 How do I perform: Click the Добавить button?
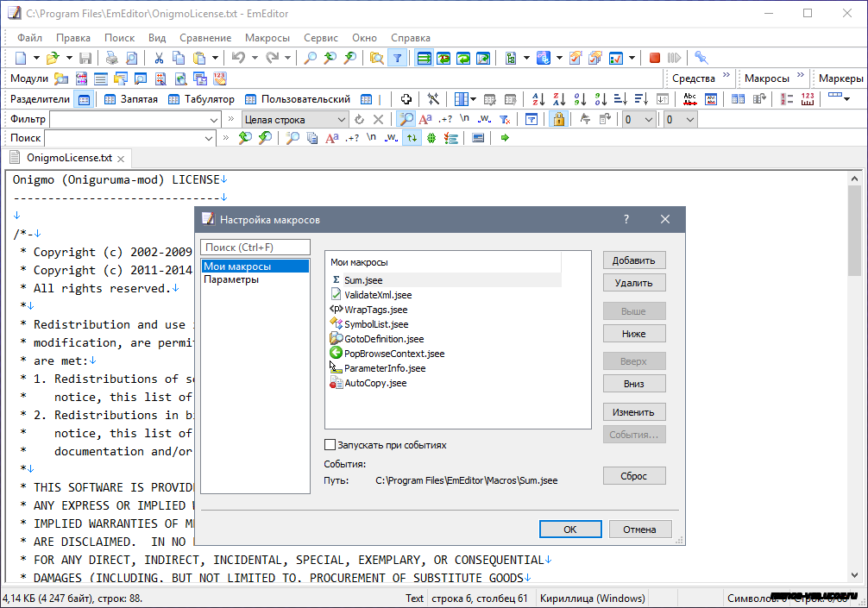click(634, 260)
